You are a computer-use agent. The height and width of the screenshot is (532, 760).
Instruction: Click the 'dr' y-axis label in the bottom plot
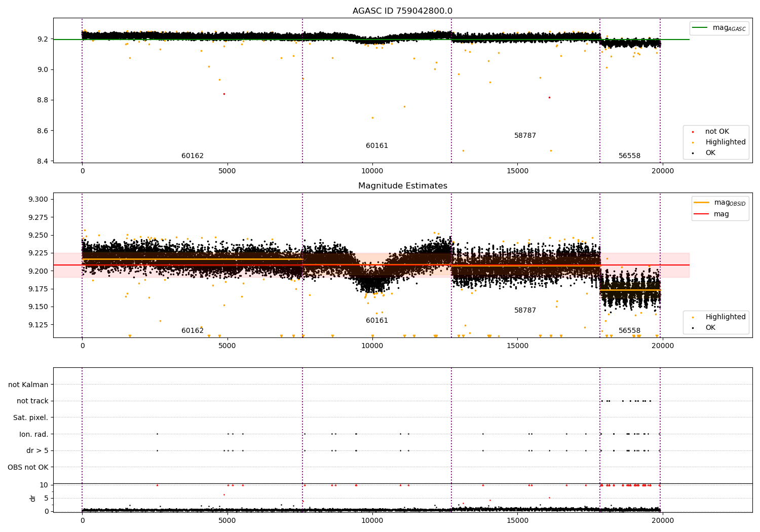point(33,498)
